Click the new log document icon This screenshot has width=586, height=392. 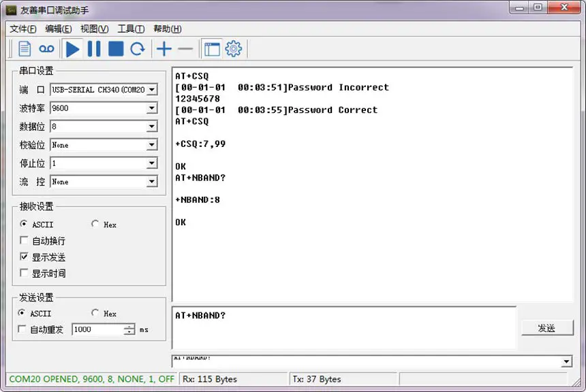pyautogui.click(x=25, y=48)
